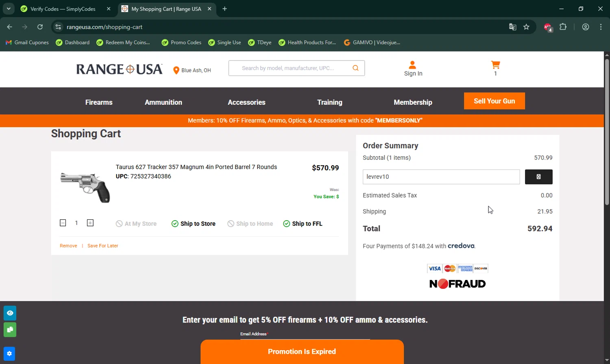This screenshot has height=364, width=610.
Task: Open the Membership menu
Action: 413,102
